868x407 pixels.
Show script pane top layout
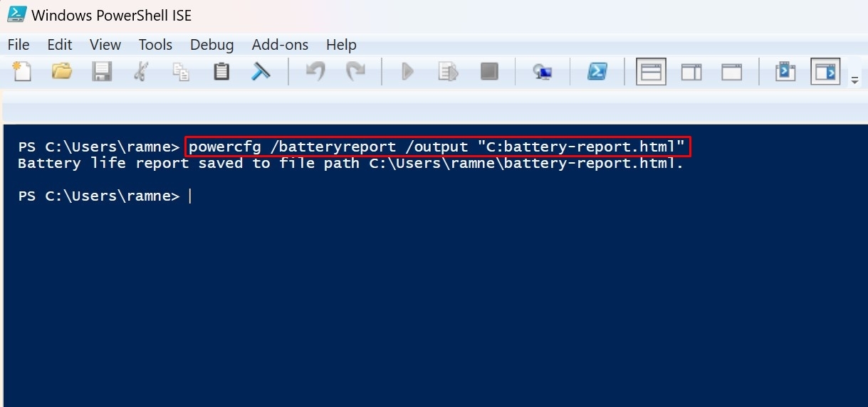(x=651, y=71)
